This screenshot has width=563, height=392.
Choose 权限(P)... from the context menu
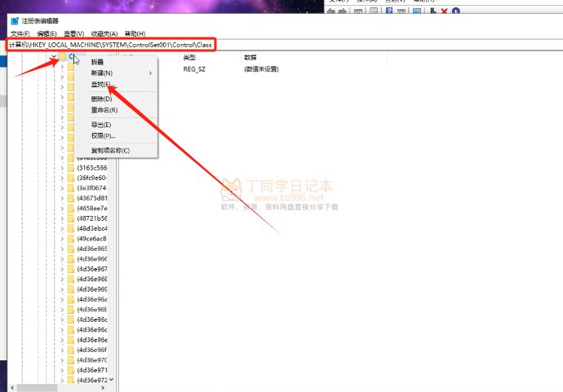pyautogui.click(x=117, y=136)
